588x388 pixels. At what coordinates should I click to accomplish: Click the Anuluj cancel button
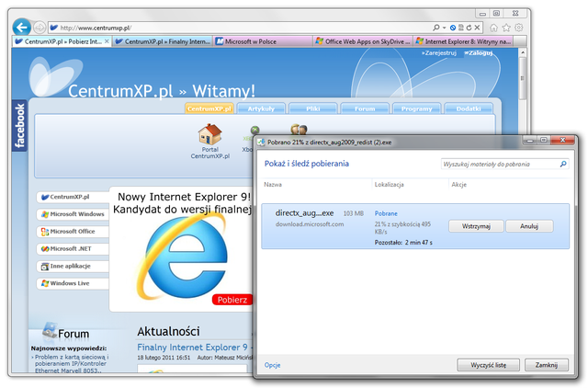pos(529,226)
